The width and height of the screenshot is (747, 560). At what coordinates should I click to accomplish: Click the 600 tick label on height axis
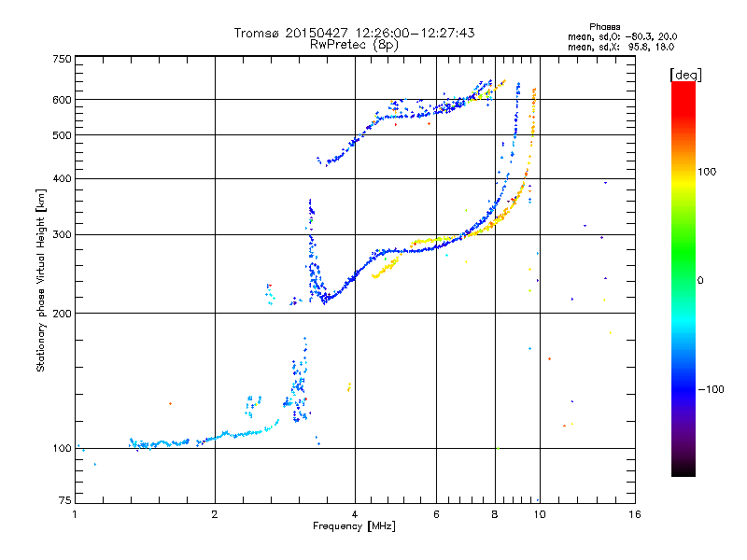click(x=62, y=100)
